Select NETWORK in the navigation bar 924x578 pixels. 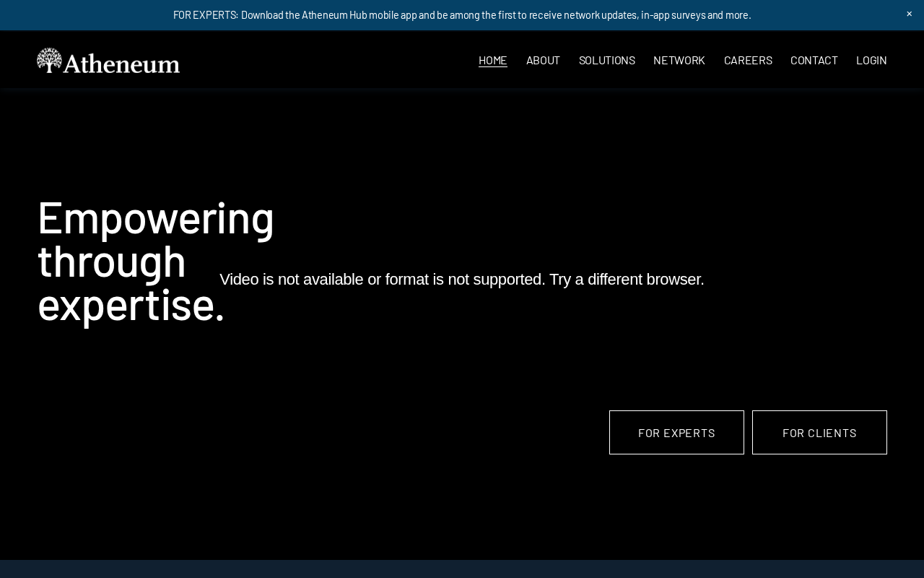click(x=679, y=60)
